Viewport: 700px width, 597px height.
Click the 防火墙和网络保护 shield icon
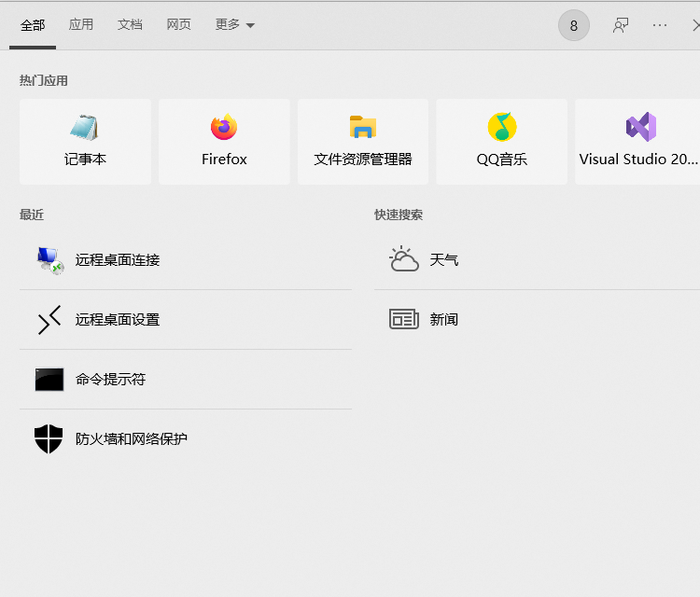point(49,438)
